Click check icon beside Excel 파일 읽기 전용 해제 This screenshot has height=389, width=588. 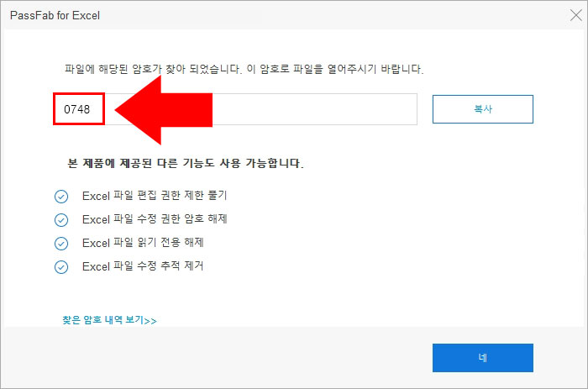[61, 244]
